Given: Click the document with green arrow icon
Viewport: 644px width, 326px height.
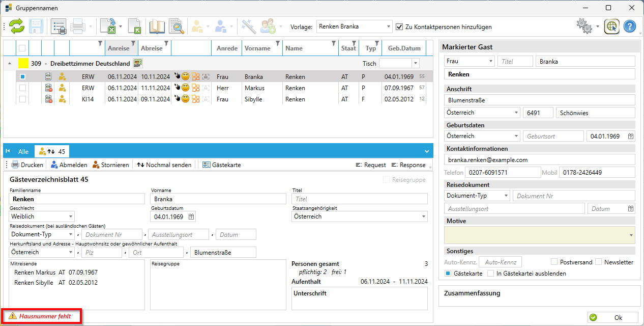Looking at the screenshot, I should (134, 26).
